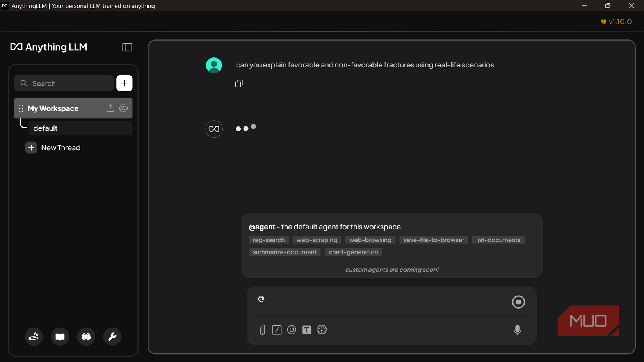Open the Discord community icon

tap(86, 336)
